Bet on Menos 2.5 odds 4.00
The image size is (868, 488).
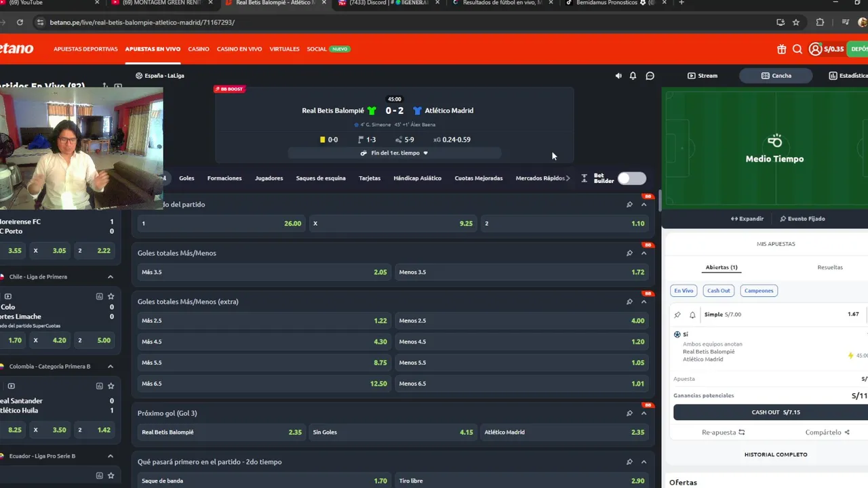click(521, 321)
